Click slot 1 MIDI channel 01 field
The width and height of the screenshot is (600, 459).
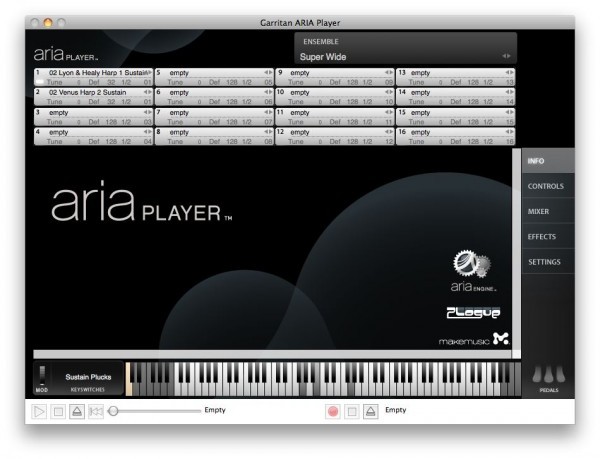point(148,82)
